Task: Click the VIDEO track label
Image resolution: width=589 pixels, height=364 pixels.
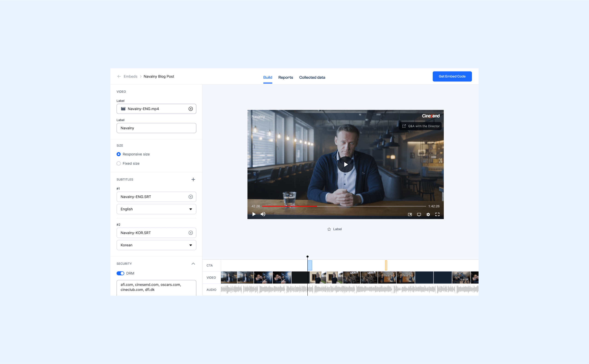Action: pos(211,278)
